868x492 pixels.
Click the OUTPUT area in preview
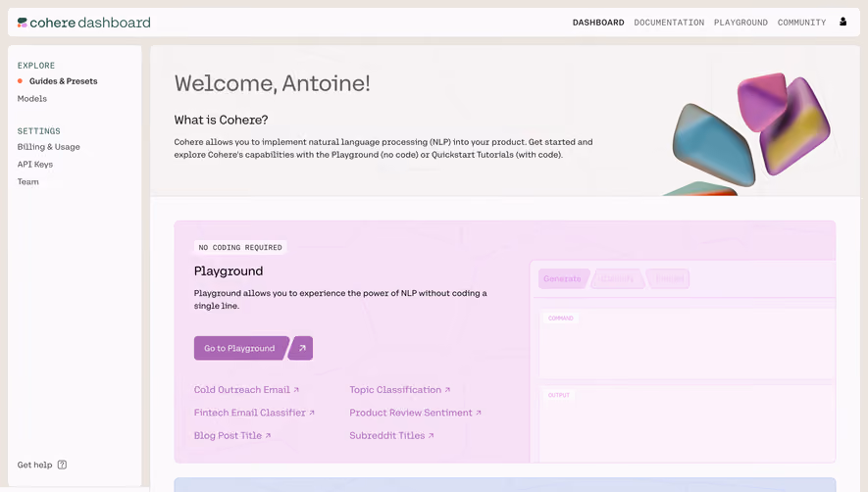click(687, 423)
